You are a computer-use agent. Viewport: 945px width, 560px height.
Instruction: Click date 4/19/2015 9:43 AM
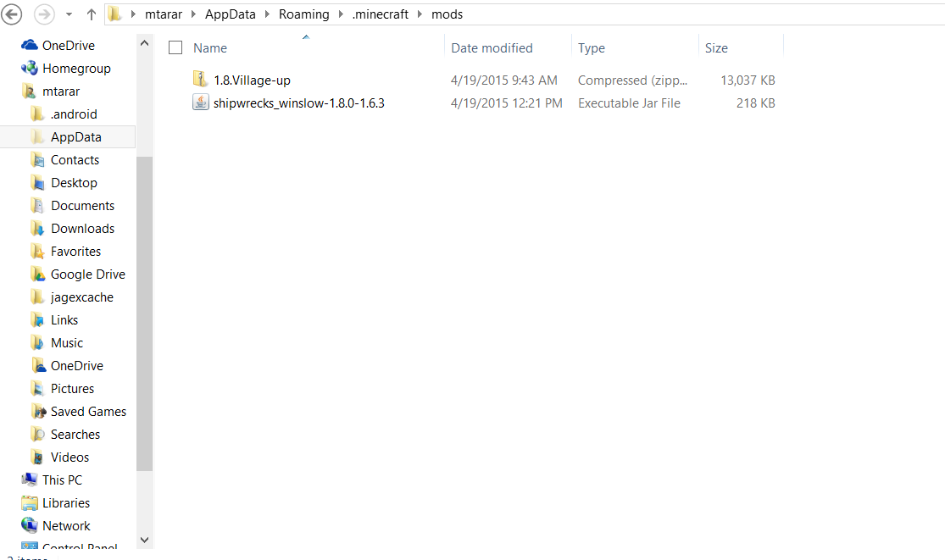click(503, 80)
